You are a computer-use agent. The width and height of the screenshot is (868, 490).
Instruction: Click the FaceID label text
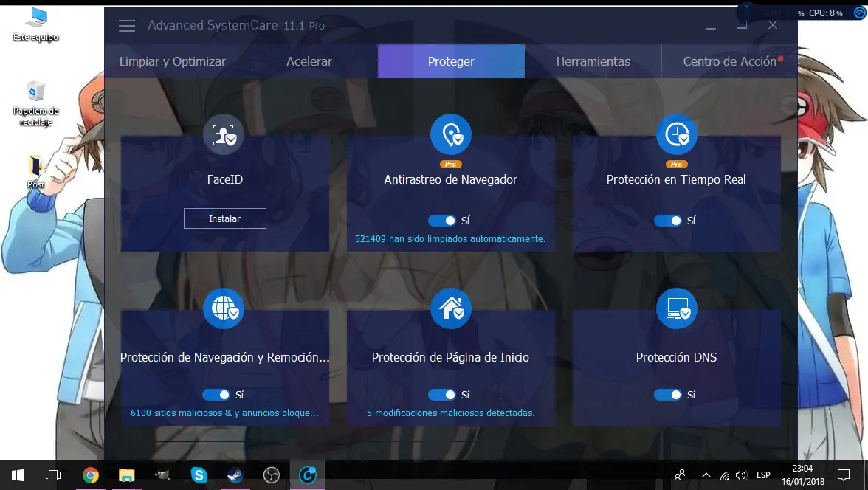[x=224, y=179]
